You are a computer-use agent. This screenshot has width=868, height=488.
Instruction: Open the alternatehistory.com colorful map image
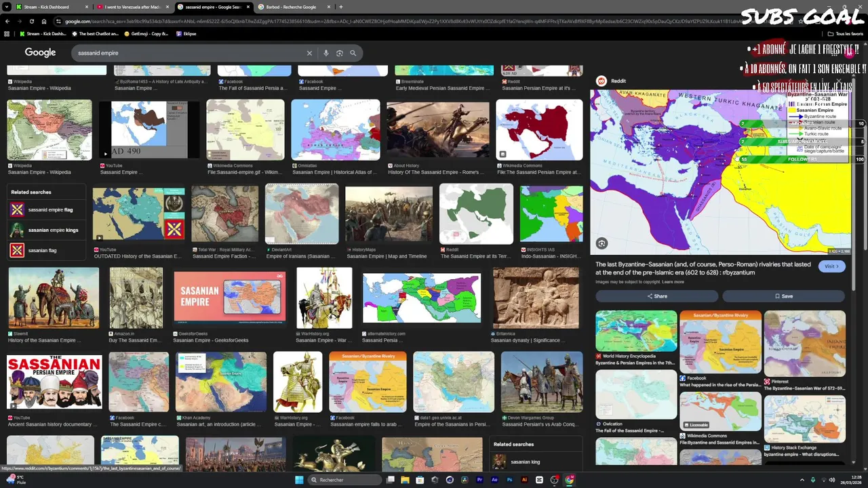[x=422, y=298]
